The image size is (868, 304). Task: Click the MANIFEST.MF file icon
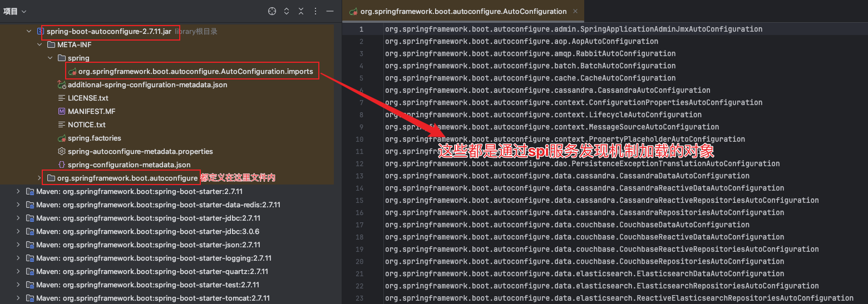tap(62, 112)
